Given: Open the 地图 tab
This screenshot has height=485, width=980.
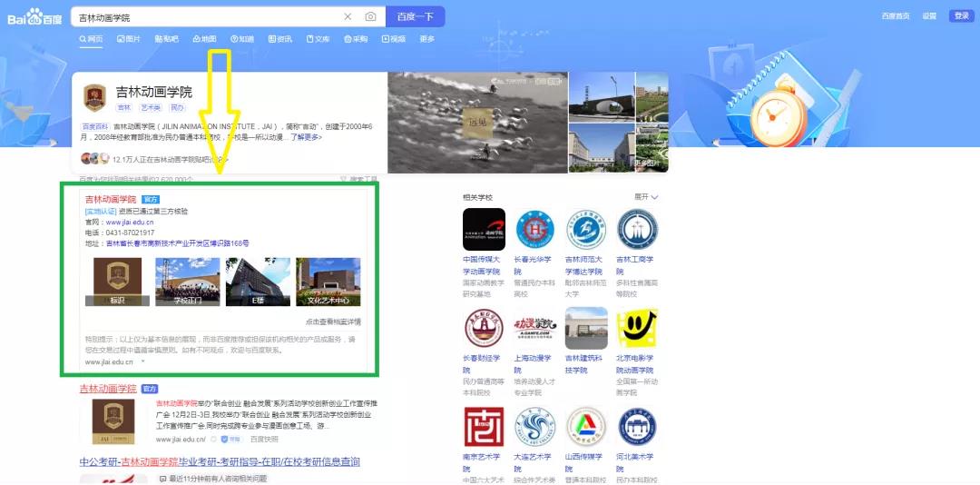Looking at the screenshot, I should click(204, 39).
